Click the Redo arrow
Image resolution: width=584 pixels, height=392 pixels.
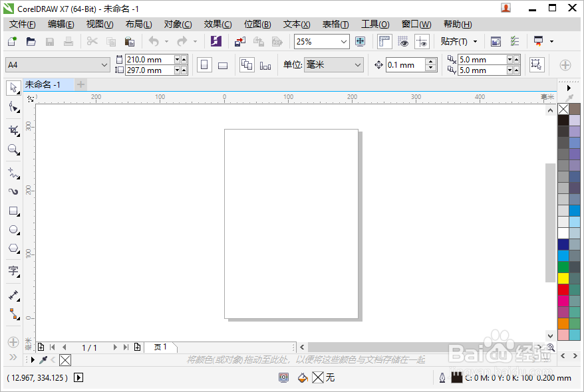tap(182, 41)
